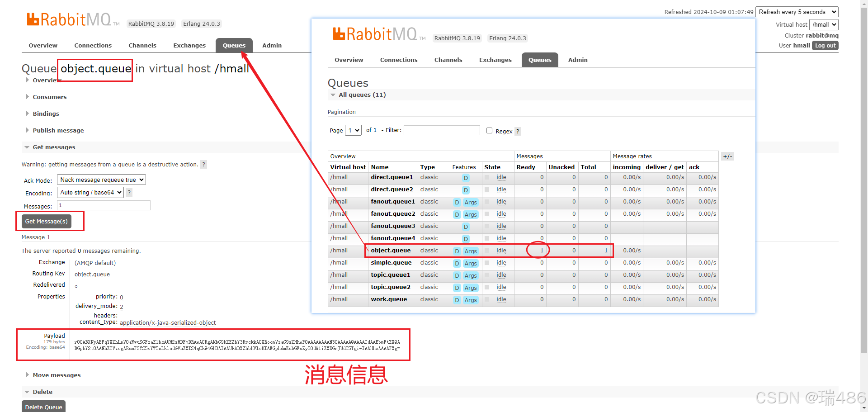868x412 pixels.
Task: Click the D feature badge for fanout.queue3
Action: [x=466, y=227]
